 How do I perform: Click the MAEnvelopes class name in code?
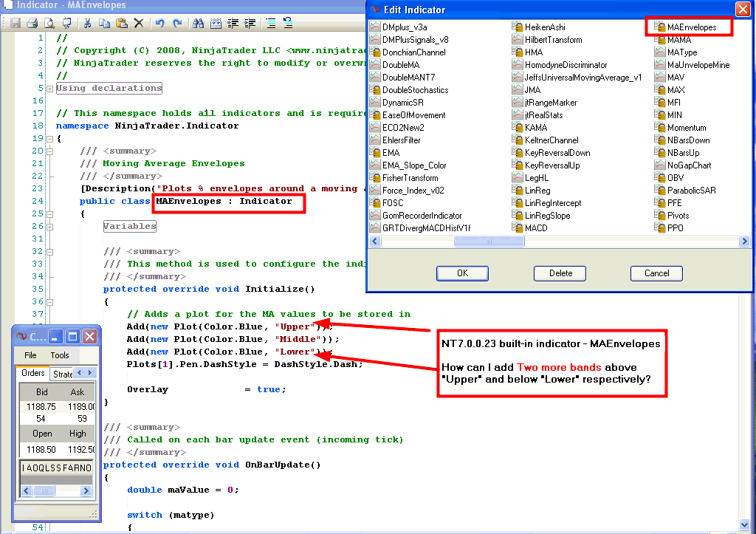[188, 201]
